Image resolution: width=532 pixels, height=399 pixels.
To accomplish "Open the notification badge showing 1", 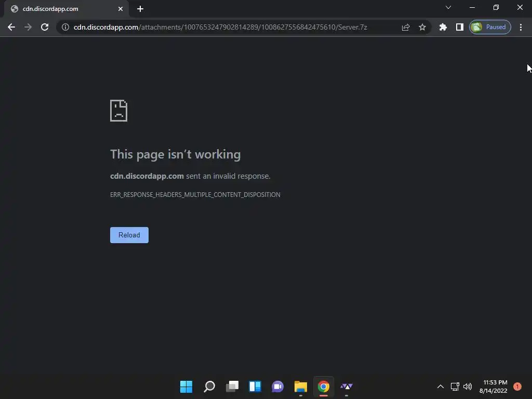I will 517,387.
